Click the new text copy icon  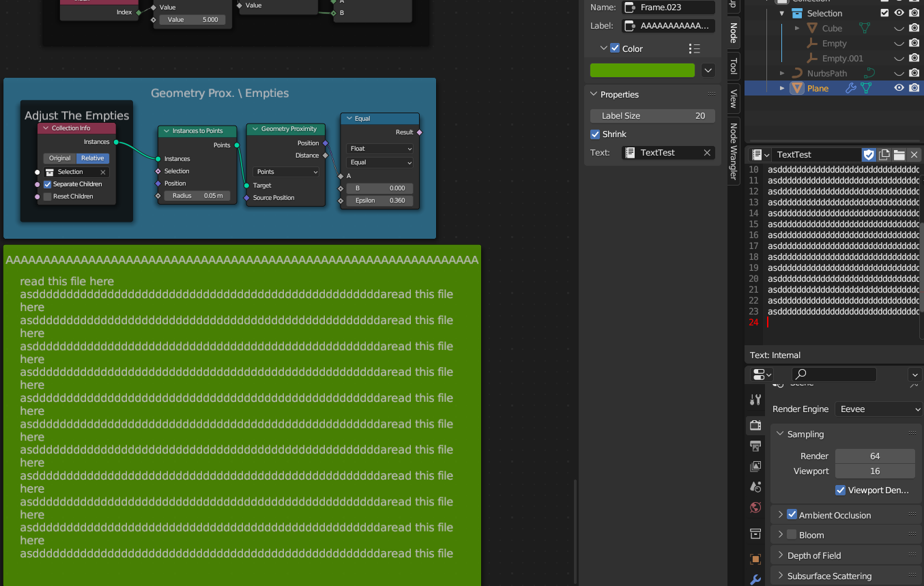click(884, 155)
